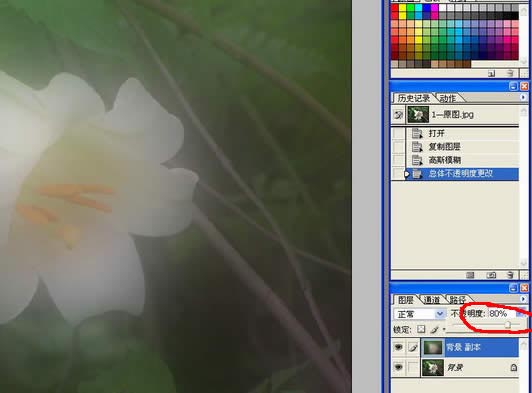Click the 1—原图.jpg snapshot thumbnail
Viewport: 532px width, 393px height.
click(418, 115)
